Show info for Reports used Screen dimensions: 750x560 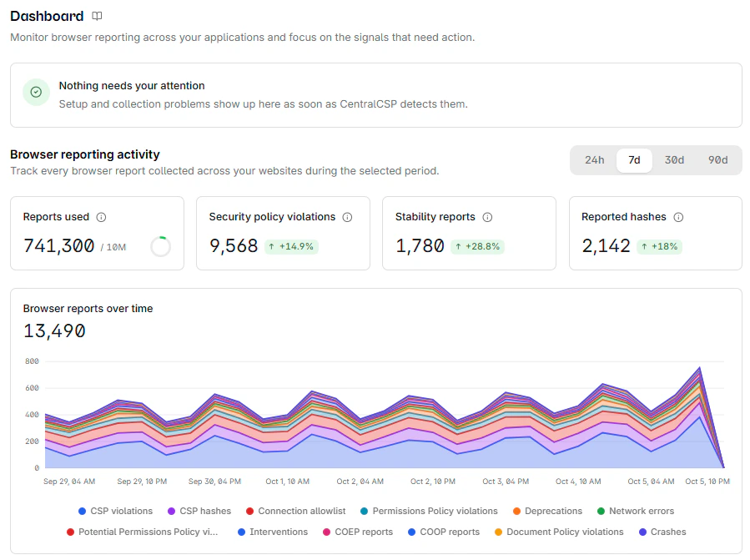[102, 217]
